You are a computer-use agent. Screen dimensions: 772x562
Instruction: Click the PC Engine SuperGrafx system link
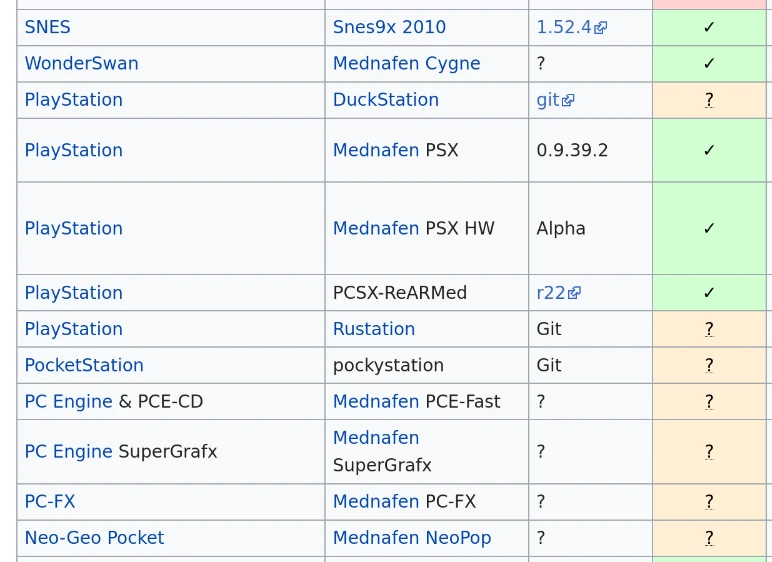tap(68, 451)
